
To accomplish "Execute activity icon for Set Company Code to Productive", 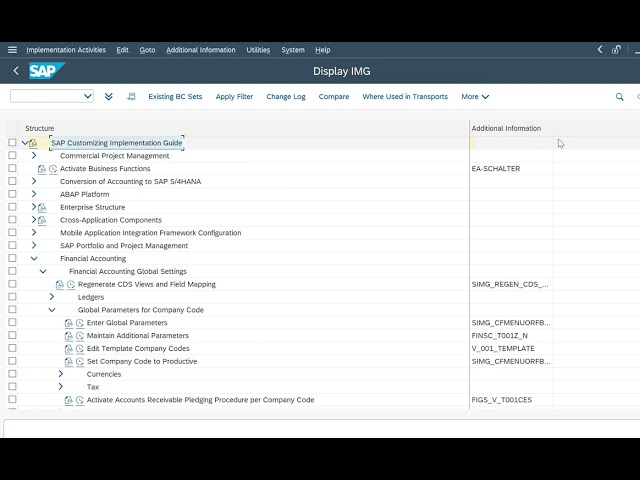I will [80, 362].
